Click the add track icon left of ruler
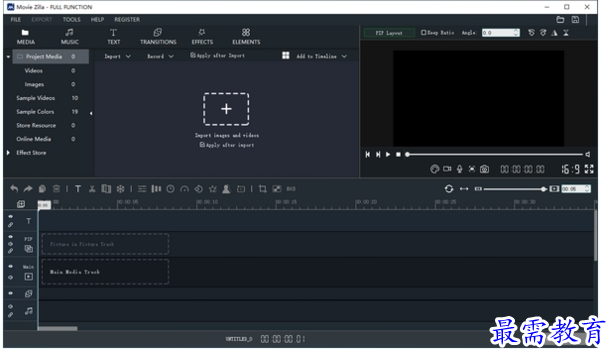Screen dimensions: 614x363 coord(21,204)
